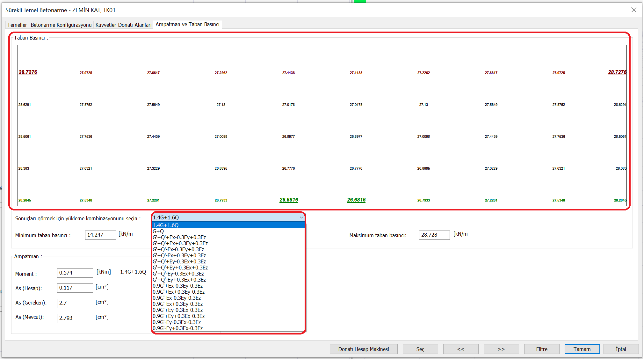Screen dimensions: 644x360
Task: Select 0.9G'+Ey+0.3Ex-0.3Ez combination
Action: [228, 316]
